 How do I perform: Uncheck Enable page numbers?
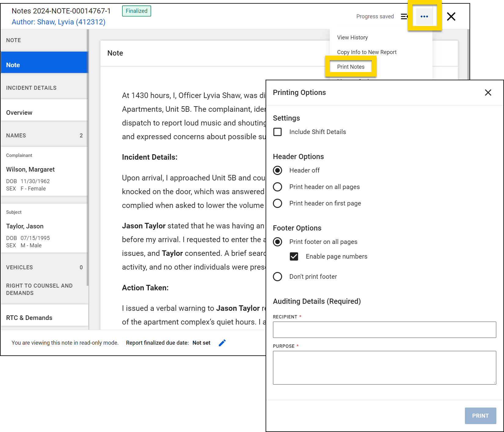tap(294, 256)
